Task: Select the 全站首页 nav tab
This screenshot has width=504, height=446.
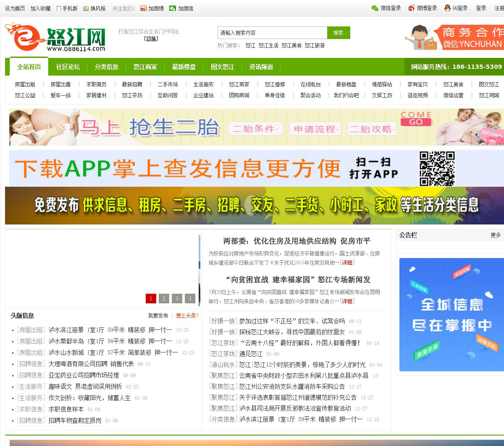Action: (x=29, y=67)
